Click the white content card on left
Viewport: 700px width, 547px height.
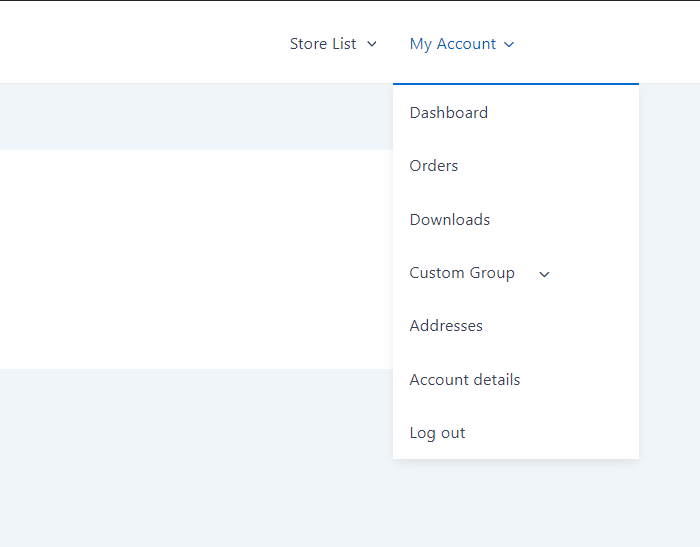tap(196, 259)
